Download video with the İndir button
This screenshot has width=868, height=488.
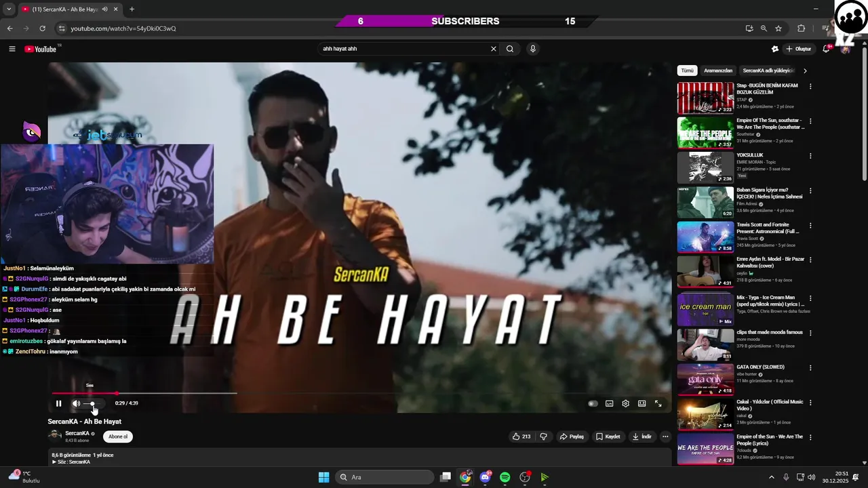[x=642, y=436]
